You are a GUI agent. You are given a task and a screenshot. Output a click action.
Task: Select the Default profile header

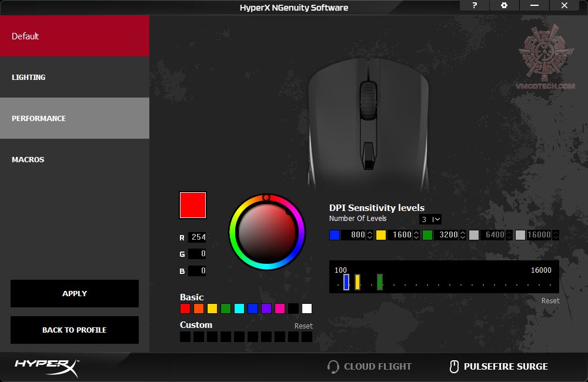[75, 36]
